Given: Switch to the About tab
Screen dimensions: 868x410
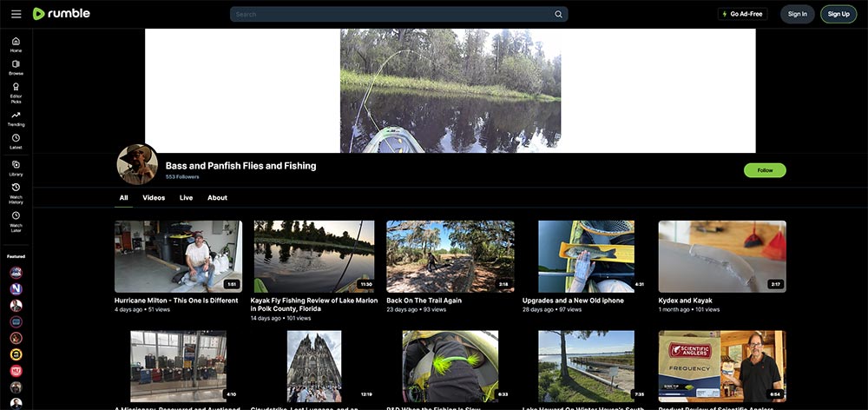Looking at the screenshot, I should (x=217, y=198).
